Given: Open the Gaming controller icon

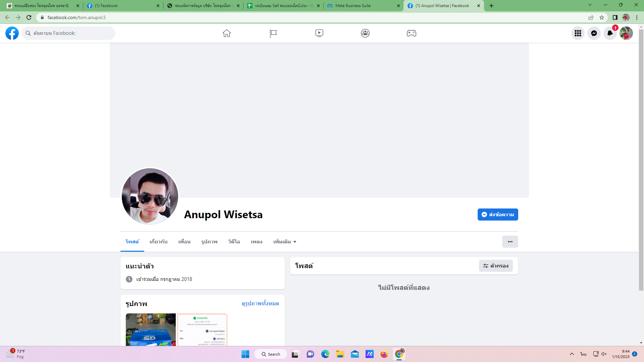Looking at the screenshot, I should click(x=412, y=33).
